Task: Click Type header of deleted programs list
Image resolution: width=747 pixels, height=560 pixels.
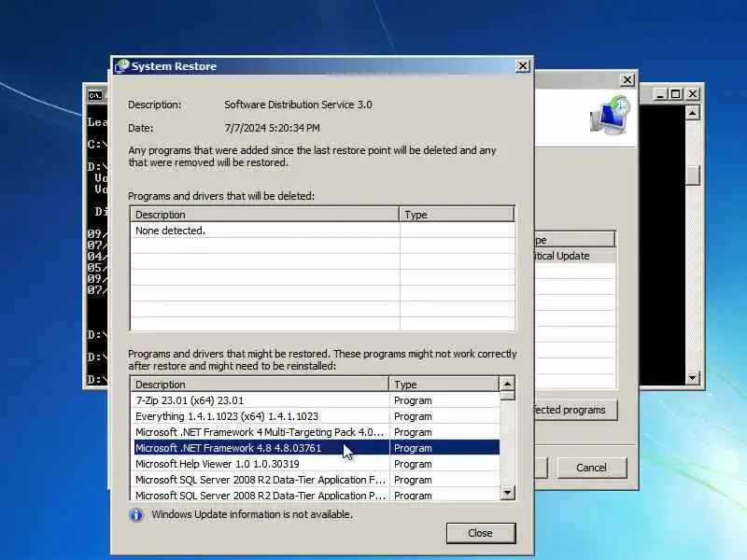Action: coord(457,215)
